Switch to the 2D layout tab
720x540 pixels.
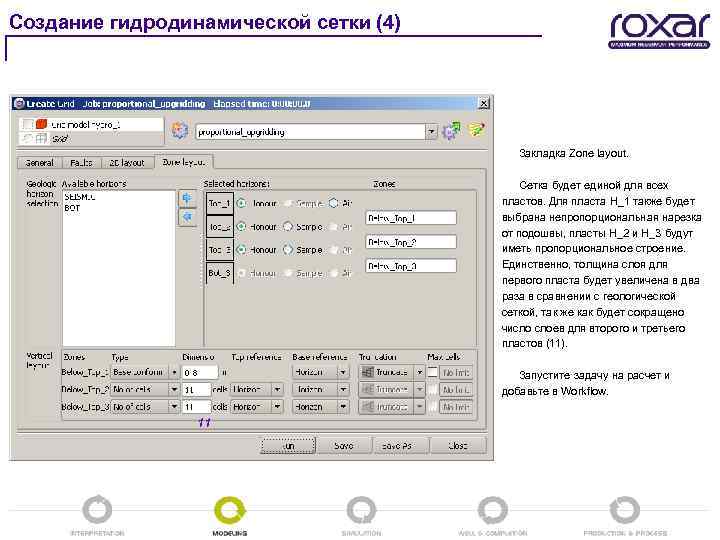(127, 163)
